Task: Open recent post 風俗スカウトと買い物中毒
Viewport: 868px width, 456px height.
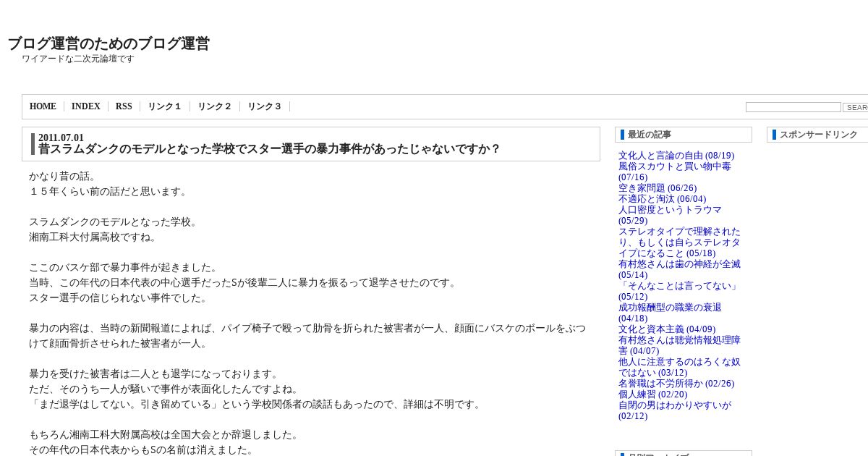Action: click(x=675, y=172)
